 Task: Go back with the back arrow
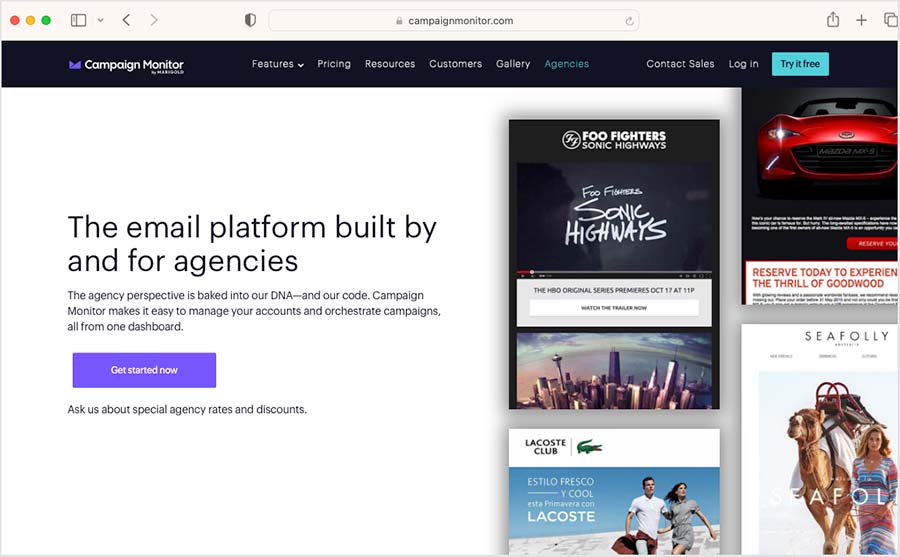click(x=126, y=21)
